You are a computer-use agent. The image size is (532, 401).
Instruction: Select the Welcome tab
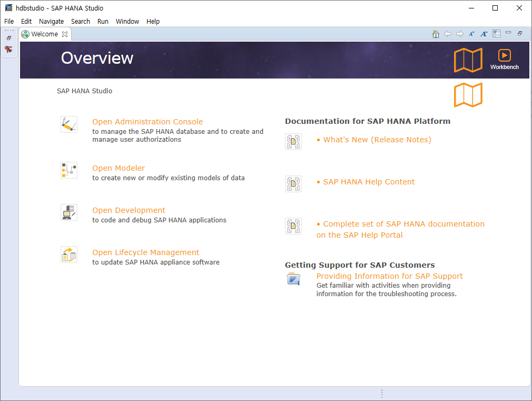[44, 34]
